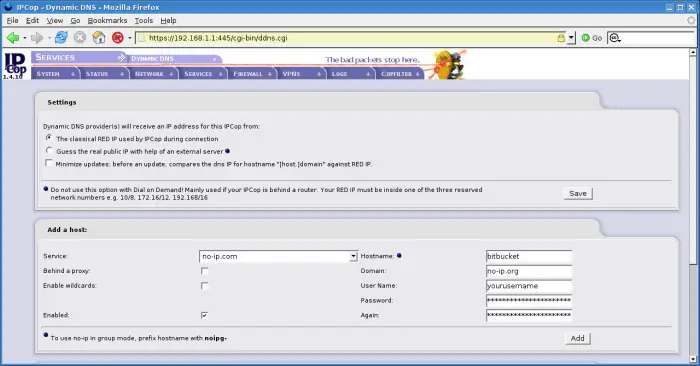Click in the User Name field

529,286
